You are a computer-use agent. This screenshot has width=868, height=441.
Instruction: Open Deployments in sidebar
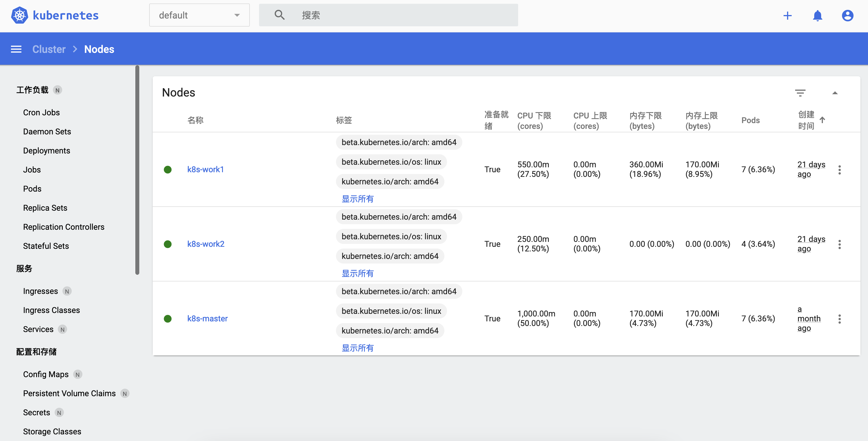(47, 151)
